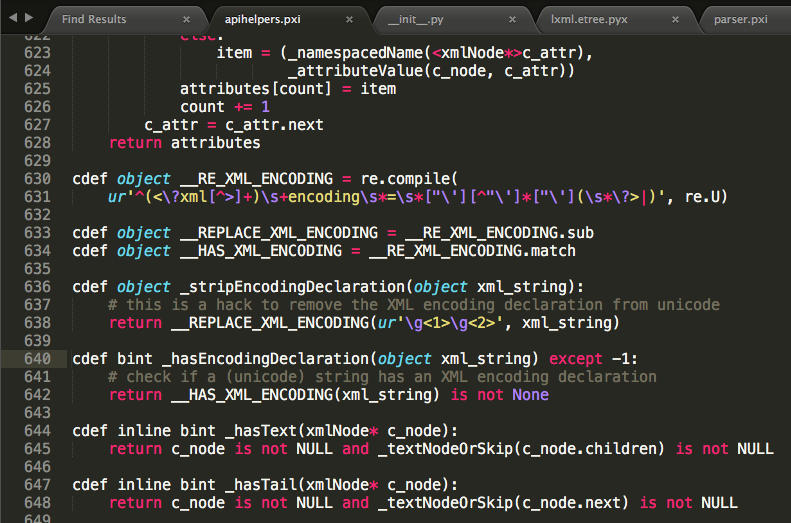
Task: Click __HAS_XML_ENCODING(xml_string) on line 642
Action: pyautogui.click(x=305, y=395)
